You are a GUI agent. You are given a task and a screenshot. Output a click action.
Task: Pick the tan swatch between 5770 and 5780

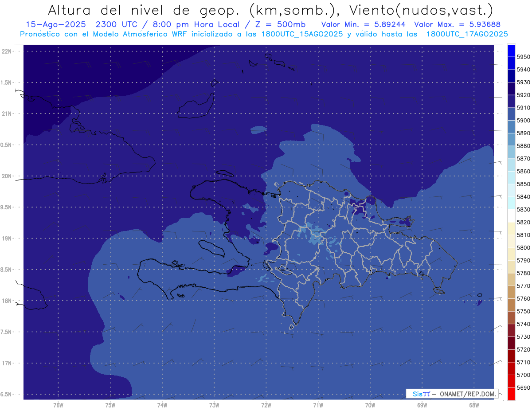tap(511, 279)
